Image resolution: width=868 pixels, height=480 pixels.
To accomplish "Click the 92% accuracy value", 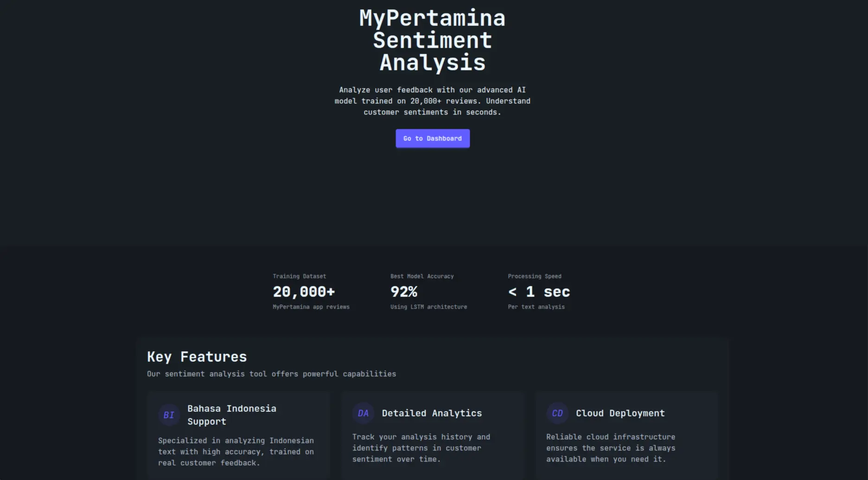I will coord(403,292).
